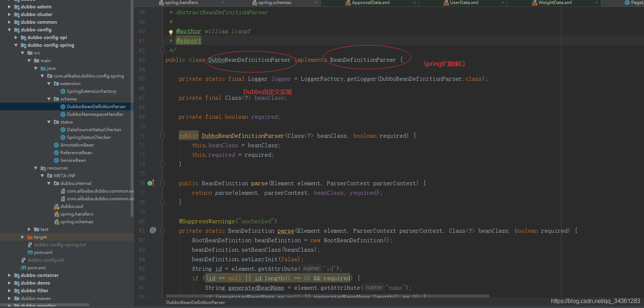Open dubbo.xsd schema file

pos(72,206)
